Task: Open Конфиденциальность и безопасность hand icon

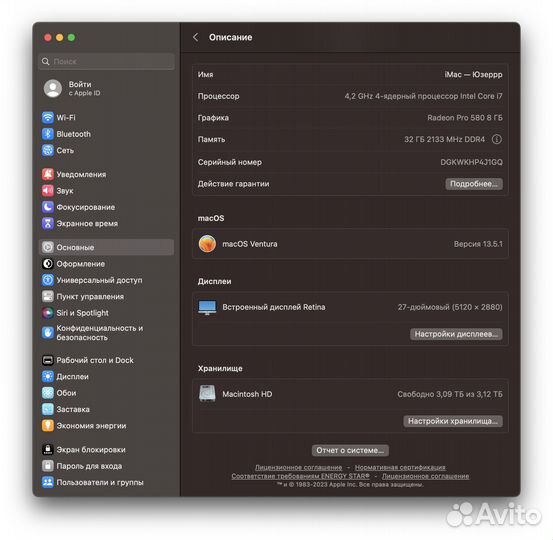Action: pyautogui.click(x=48, y=333)
